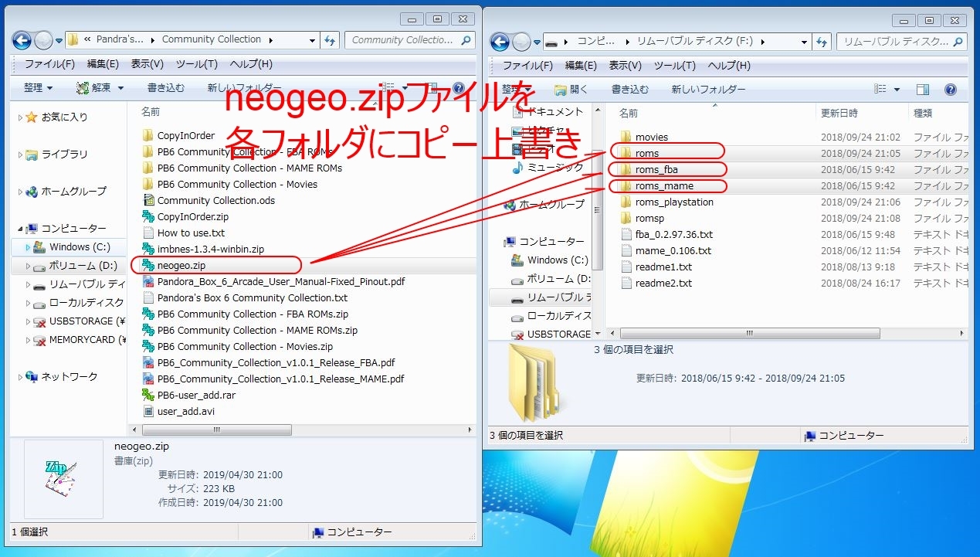Open 編集(E) menu in Community Collection window
Viewport: 980px width, 557px height.
[103, 64]
